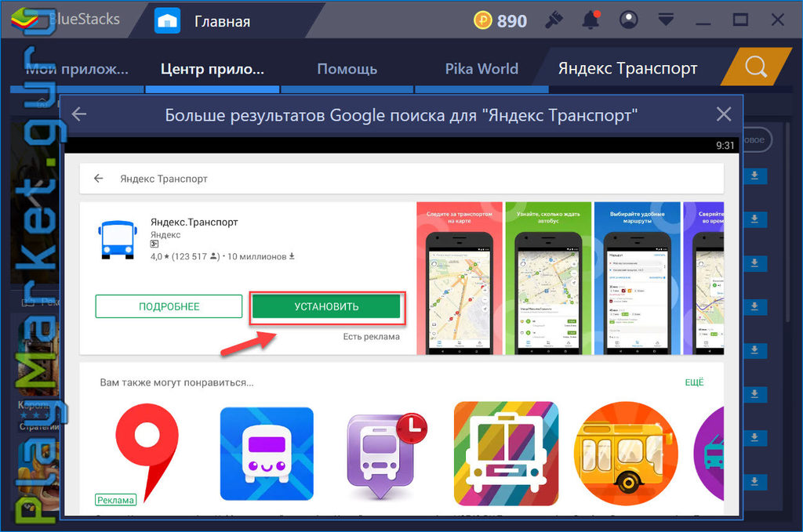Open the rainbow striped bus app

[x=506, y=453]
